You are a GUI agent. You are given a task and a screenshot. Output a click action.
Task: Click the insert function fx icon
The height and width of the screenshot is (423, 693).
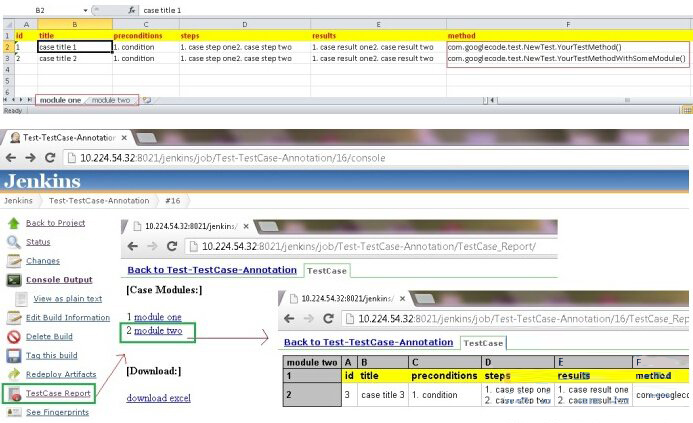(x=130, y=9)
